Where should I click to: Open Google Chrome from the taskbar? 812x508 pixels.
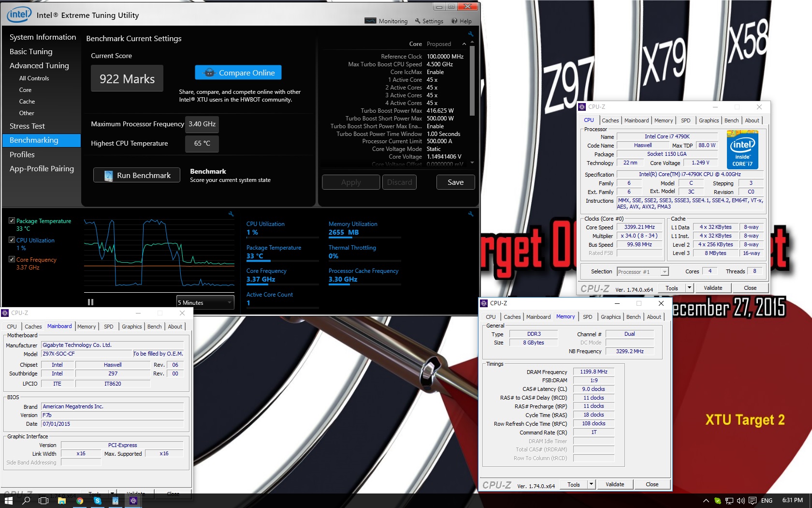80,501
